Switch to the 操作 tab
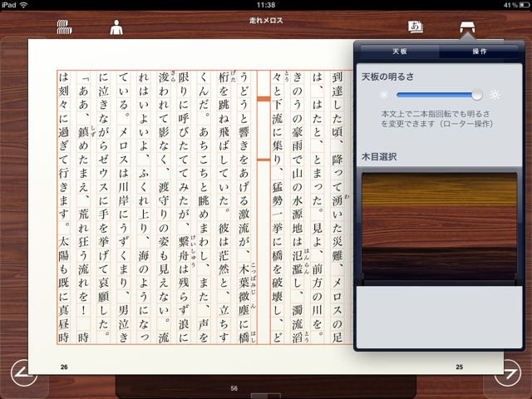 click(x=479, y=52)
